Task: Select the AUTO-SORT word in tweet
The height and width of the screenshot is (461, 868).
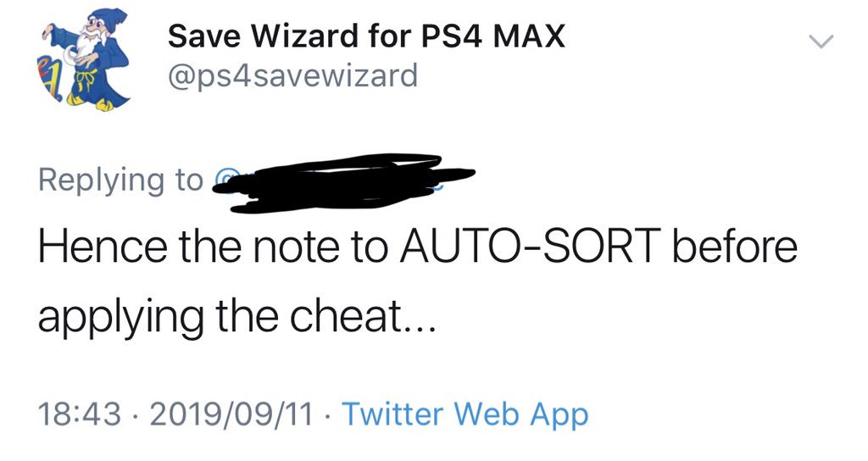Action: (x=531, y=247)
